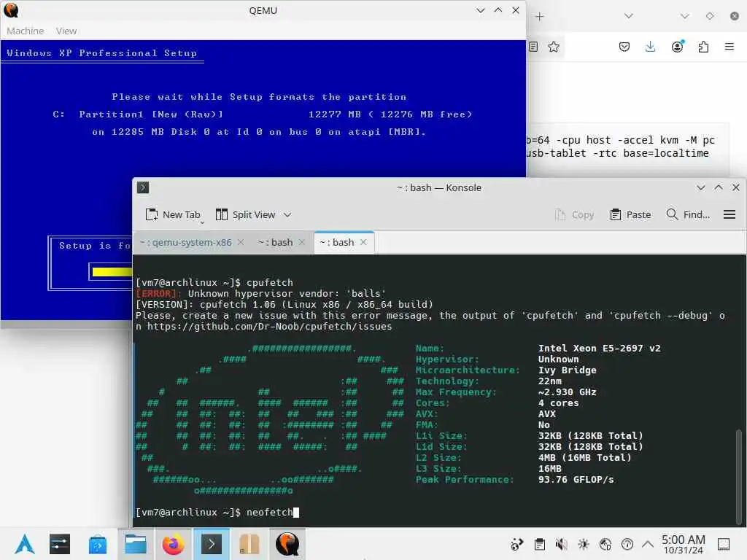The width and height of the screenshot is (747, 560).
Task: Click Split View in Konsole toolbar
Action: coord(246,215)
